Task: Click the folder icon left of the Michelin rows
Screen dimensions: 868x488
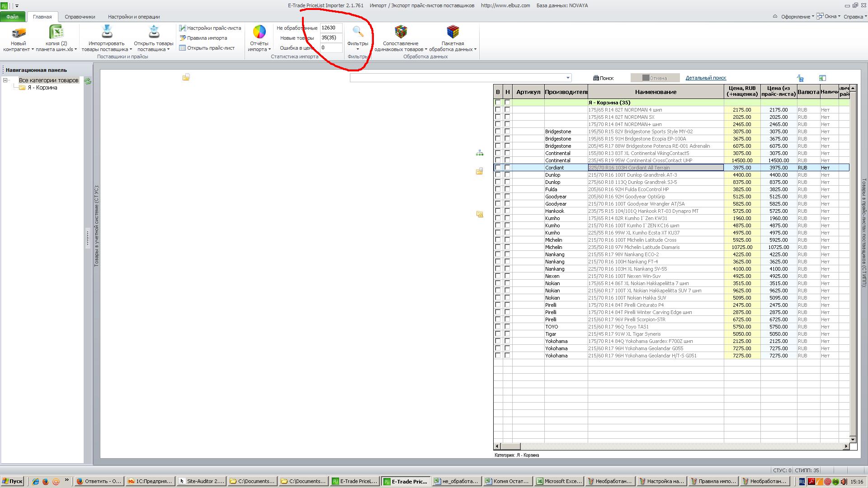Action: click(480, 214)
